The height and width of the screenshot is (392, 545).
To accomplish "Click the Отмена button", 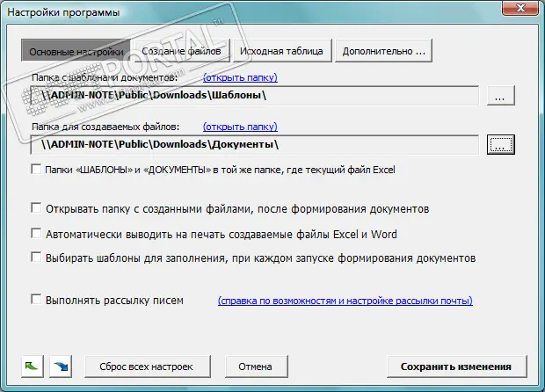I will pos(258,366).
